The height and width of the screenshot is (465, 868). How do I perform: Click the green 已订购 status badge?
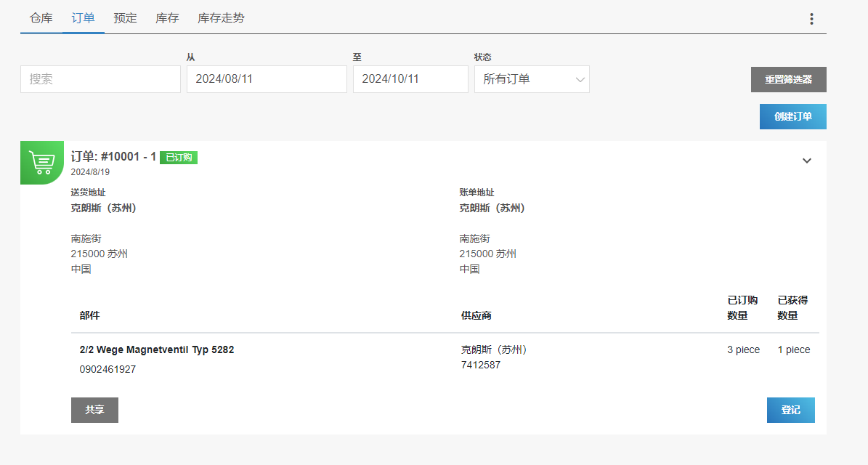click(179, 157)
